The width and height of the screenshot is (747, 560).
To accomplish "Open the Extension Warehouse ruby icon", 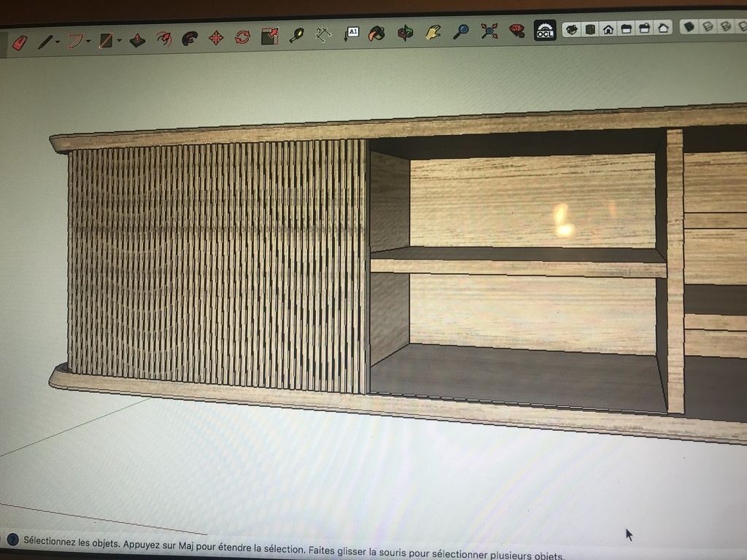I will click(517, 31).
